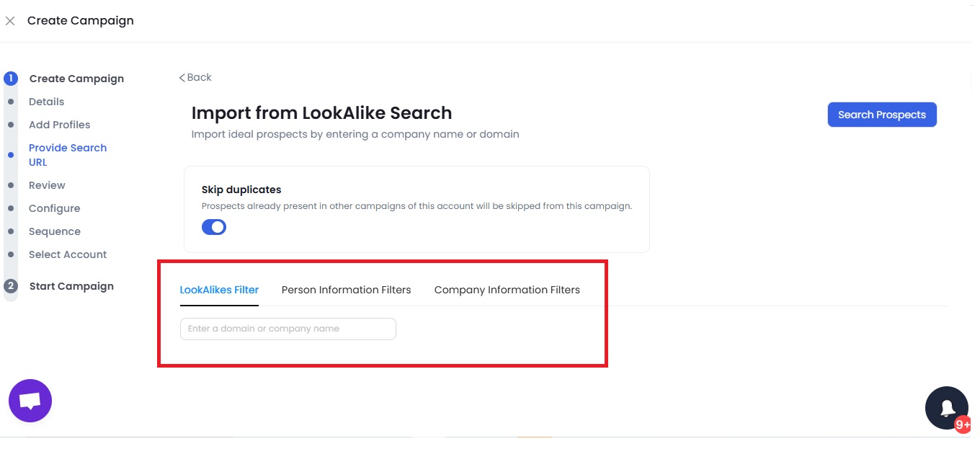Open the chat support widget
Viewport: 980px width, 449px height.
tap(30, 401)
